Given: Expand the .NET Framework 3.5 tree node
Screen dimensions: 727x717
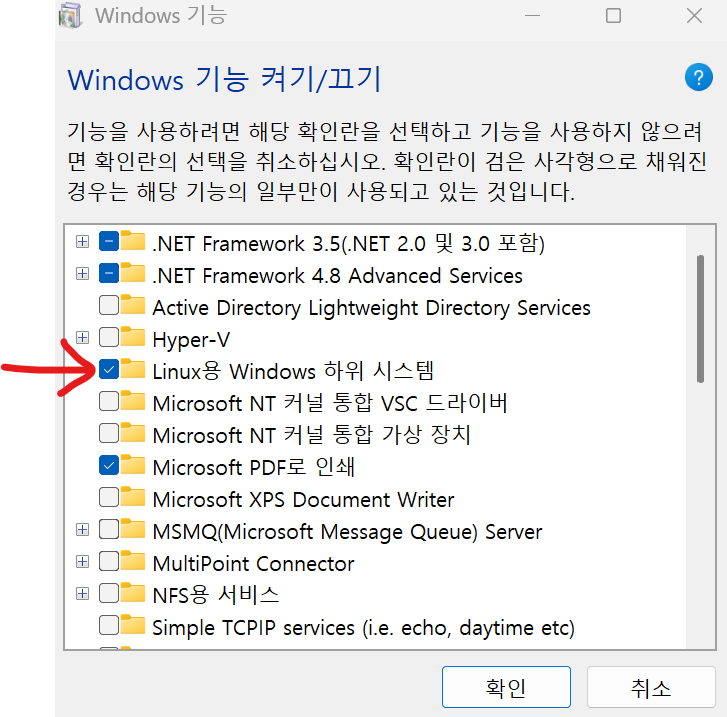Looking at the screenshot, I should click(x=83, y=242).
